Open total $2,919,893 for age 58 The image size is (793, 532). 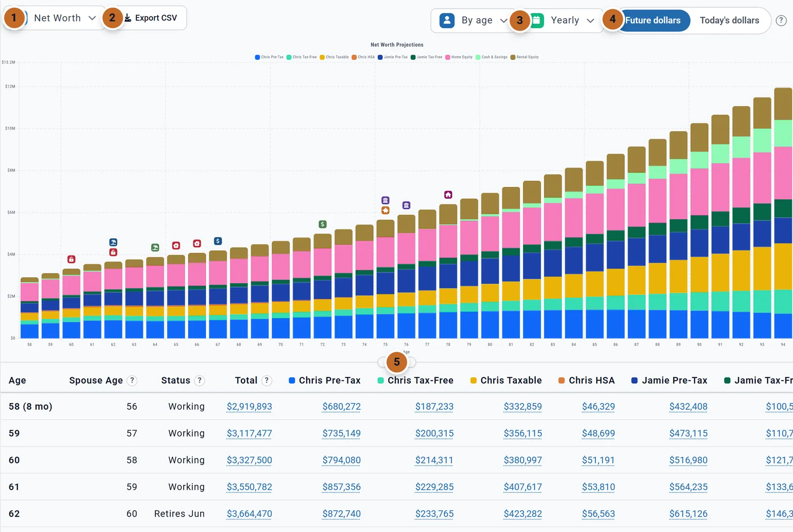click(249, 406)
